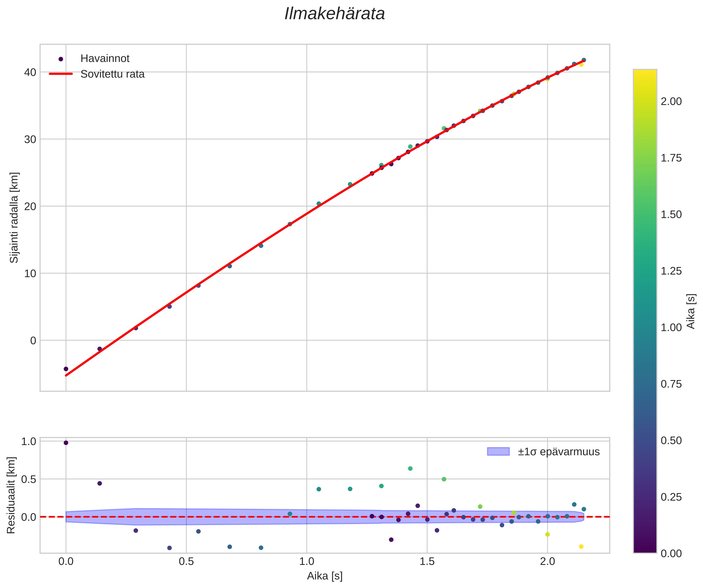Click the yellow residual point at the bottom right
Viewport: 703px width, 588px height.
581,546
